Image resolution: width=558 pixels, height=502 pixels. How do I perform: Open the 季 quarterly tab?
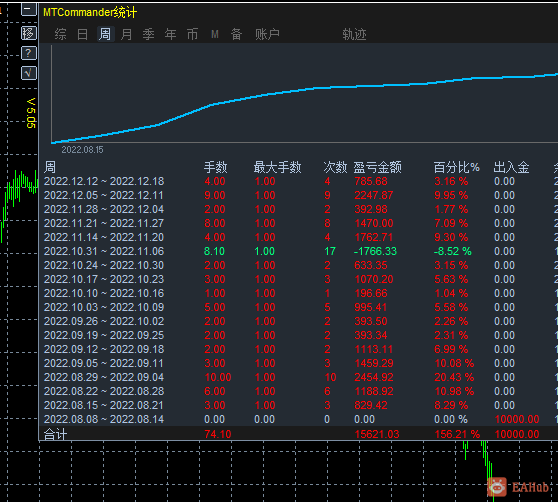(x=148, y=35)
